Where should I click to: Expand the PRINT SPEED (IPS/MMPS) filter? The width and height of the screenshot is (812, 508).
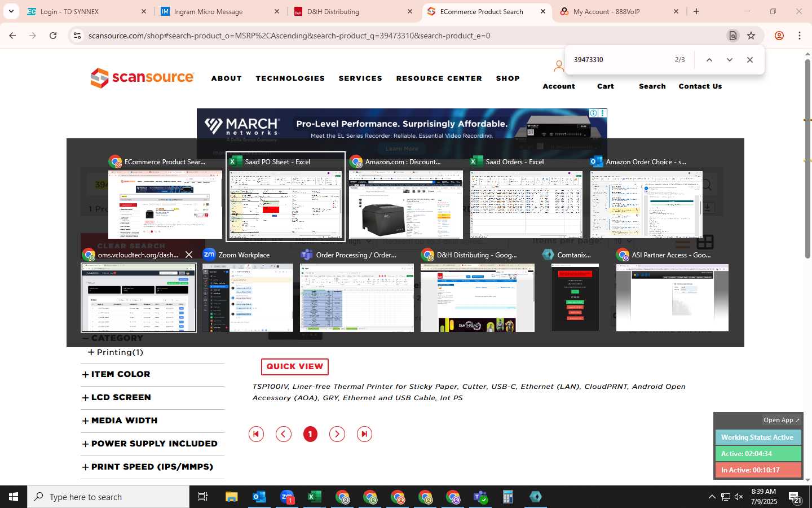[x=148, y=467]
